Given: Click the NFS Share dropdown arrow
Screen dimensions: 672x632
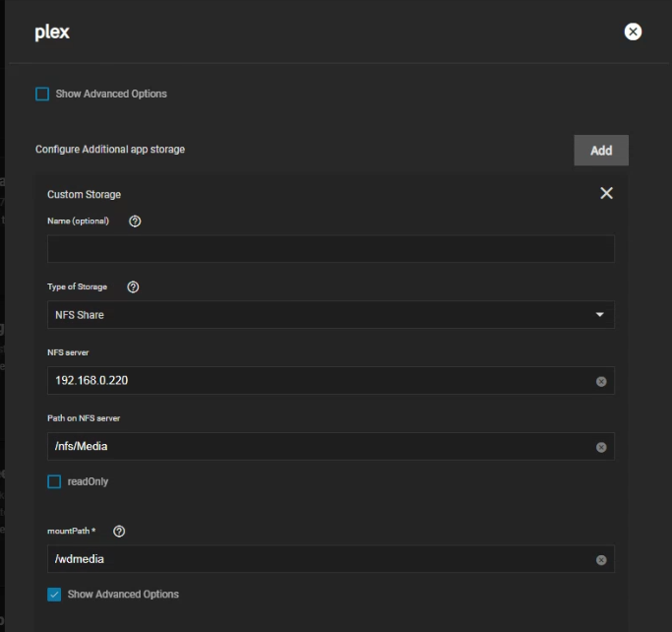Looking at the screenshot, I should point(599,315).
